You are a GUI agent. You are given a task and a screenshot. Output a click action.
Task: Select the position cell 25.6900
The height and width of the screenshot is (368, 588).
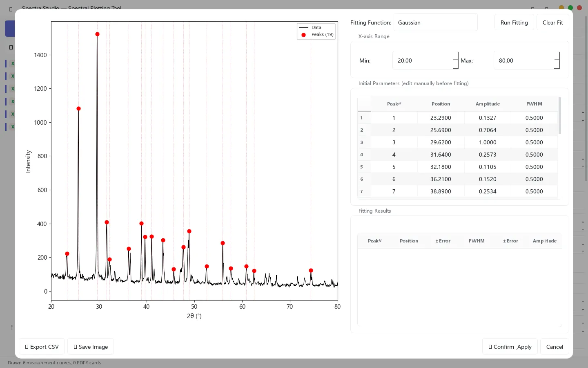click(441, 130)
